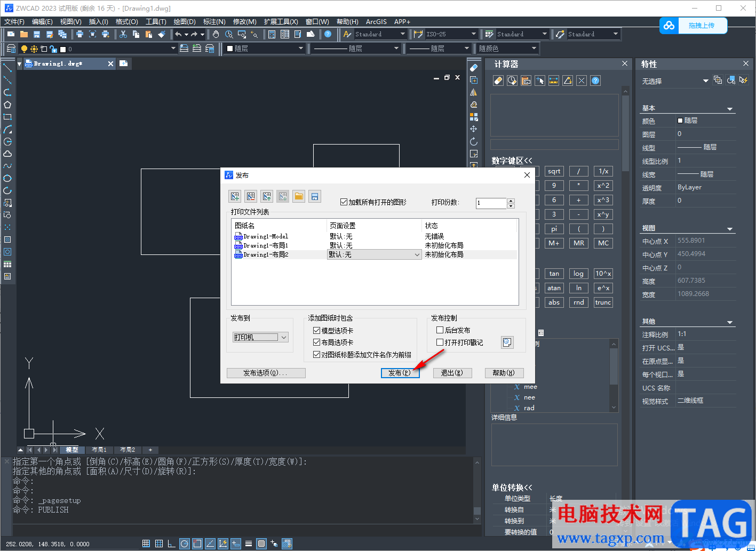Image resolution: width=756 pixels, height=551 pixels.
Task: Switch to the 布局2 layout tab
Action: (x=128, y=450)
